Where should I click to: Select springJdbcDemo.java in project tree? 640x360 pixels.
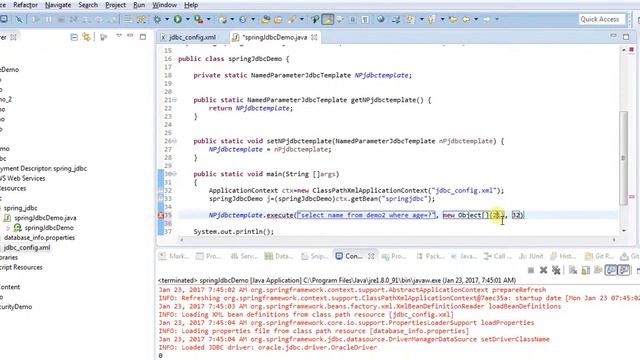point(45,218)
